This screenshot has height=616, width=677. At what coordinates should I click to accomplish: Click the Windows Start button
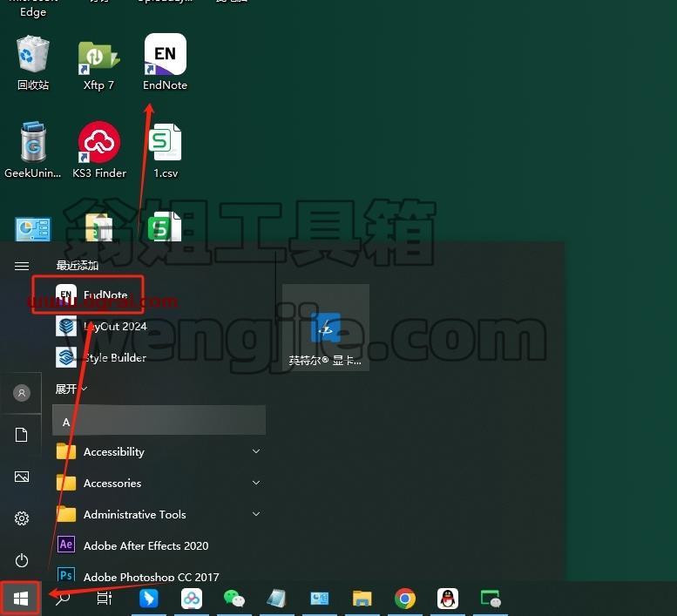[x=21, y=599]
